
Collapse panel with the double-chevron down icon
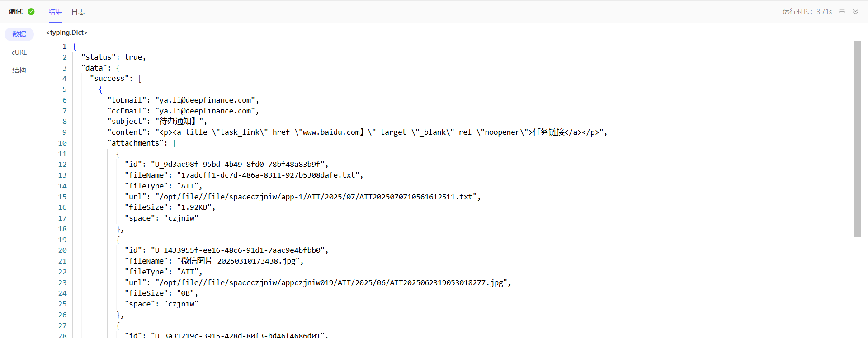tap(855, 12)
